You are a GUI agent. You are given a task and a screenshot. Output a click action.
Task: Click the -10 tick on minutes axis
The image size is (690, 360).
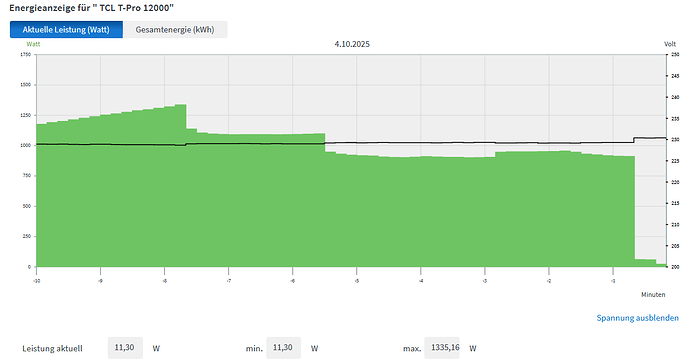point(37,281)
